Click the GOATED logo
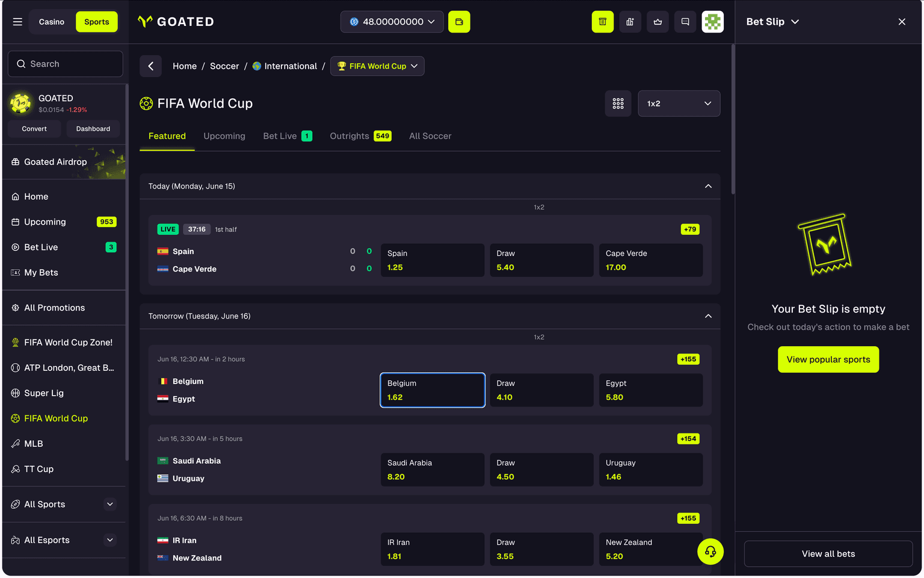The height and width of the screenshot is (578, 924). [176, 22]
